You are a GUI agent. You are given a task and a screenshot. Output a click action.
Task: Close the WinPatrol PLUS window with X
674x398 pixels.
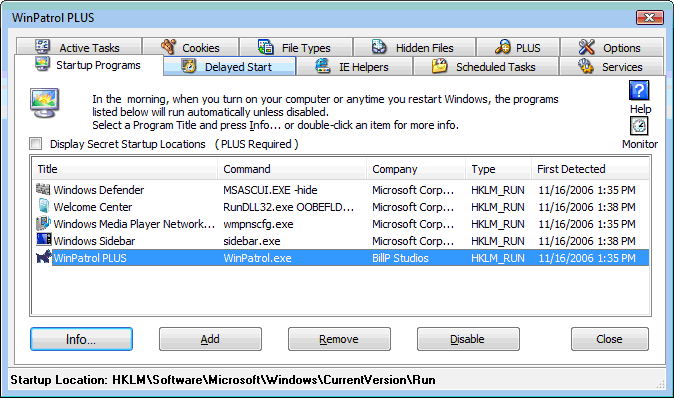coord(649,17)
